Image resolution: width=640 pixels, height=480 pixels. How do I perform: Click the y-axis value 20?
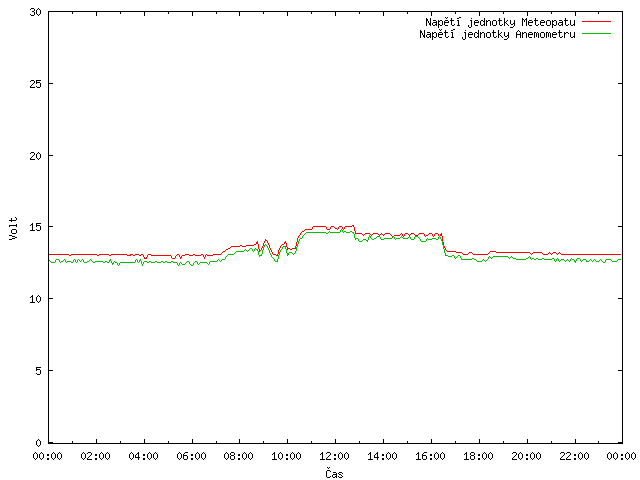point(36,156)
